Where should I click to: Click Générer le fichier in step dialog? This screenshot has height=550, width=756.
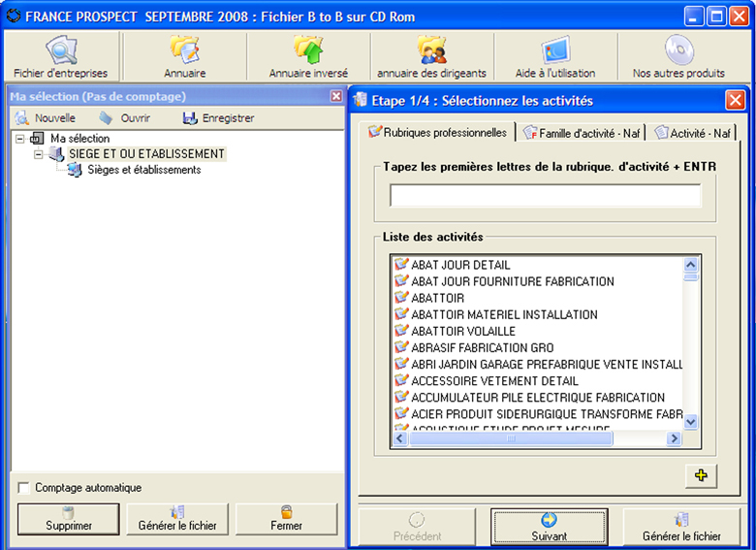(681, 527)
